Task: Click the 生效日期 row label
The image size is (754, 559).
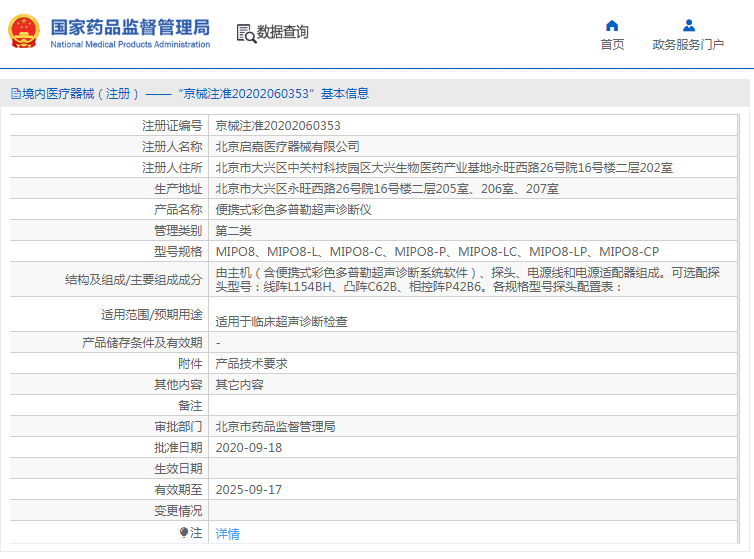Action: [178, 469]
